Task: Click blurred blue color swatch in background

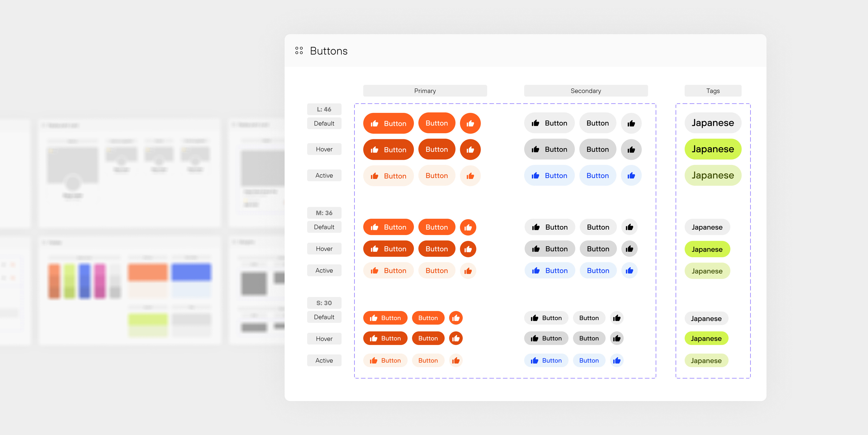Action: click(191, 272)
